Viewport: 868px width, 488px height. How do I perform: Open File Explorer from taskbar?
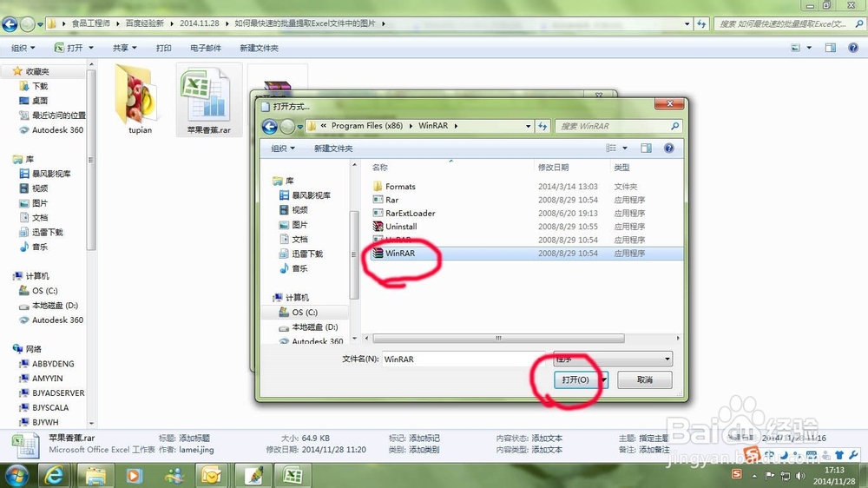pyautogui.click(x=95, y=476)
